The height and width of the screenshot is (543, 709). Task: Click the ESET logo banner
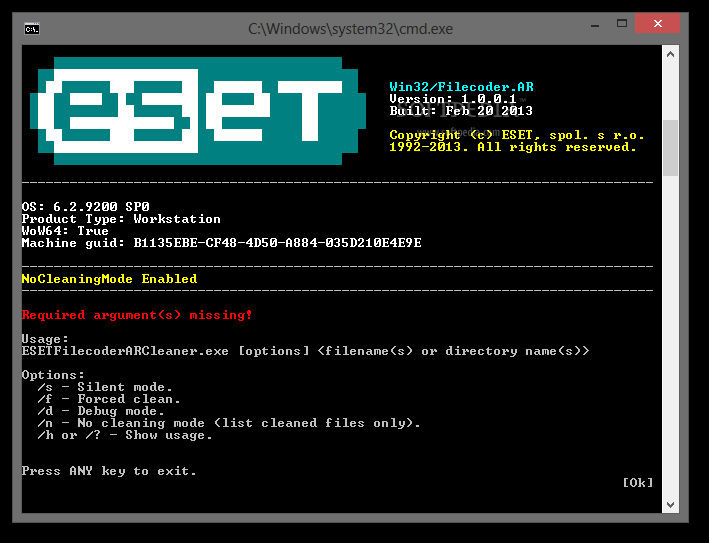(198, 111)
